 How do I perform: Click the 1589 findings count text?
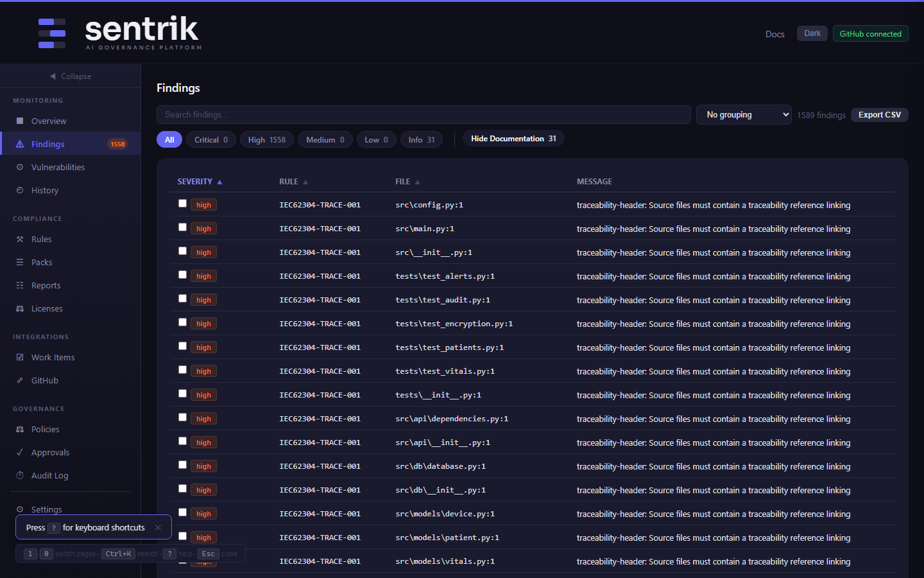tap(821, 116)
